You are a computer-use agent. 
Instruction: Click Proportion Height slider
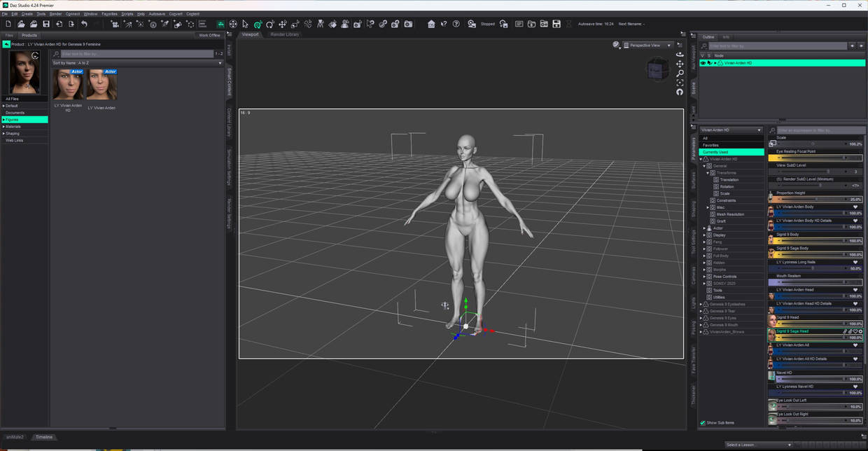[x=815, y=200]
